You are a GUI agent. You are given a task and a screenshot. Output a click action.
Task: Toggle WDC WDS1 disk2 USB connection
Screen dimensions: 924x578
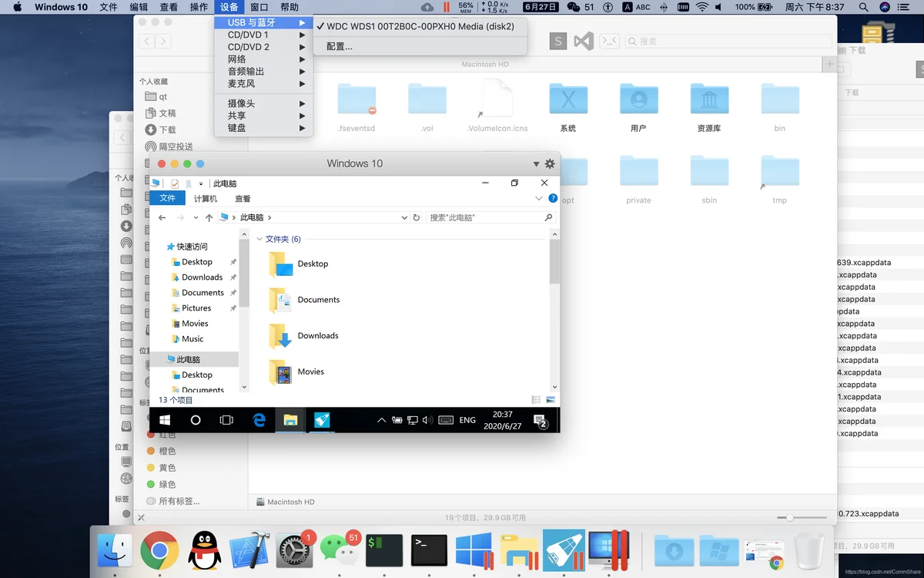click(x=420, y=25)
